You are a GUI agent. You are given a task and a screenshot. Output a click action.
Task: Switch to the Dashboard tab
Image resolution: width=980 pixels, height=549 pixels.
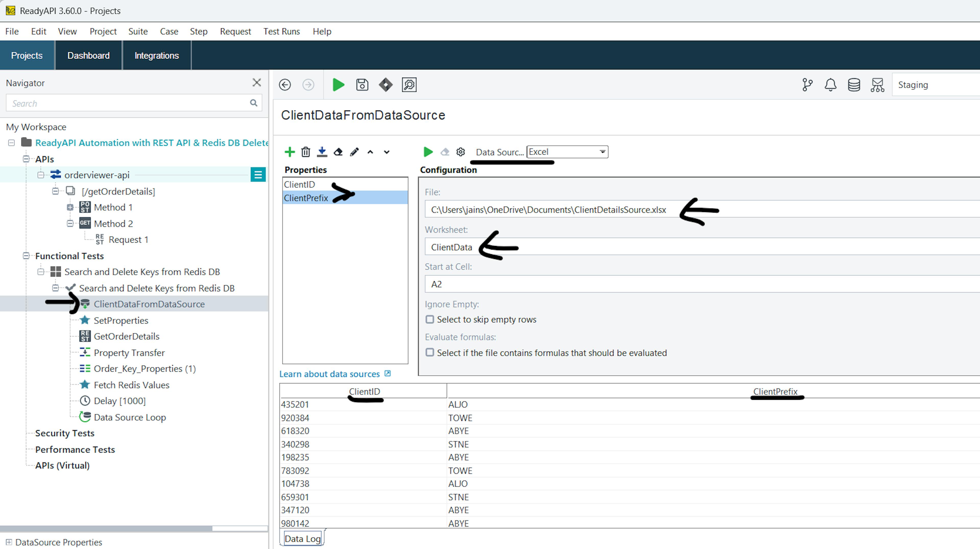point(88,56)
